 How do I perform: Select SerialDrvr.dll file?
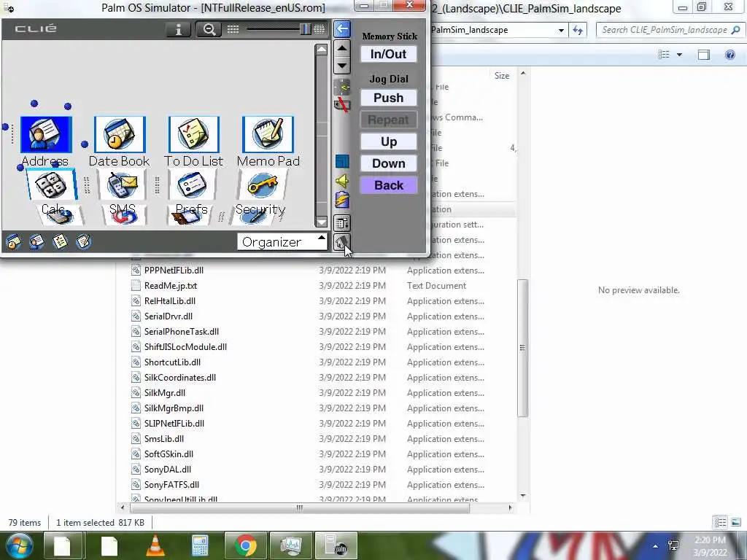click(169, 316)
